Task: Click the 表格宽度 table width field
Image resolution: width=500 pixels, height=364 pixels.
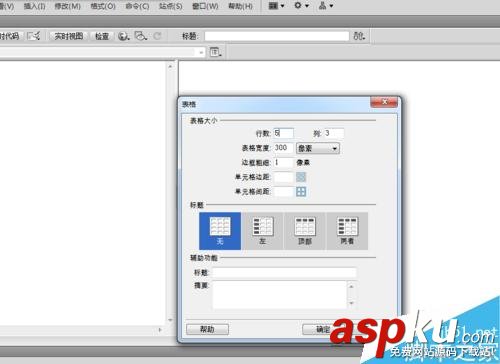Action: point(283,148)
